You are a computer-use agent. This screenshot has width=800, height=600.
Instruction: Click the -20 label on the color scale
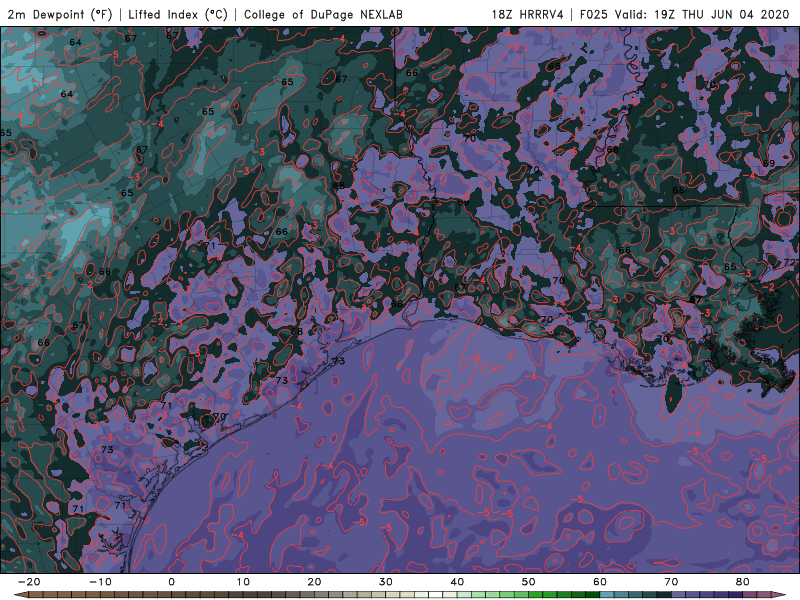coord(29,582)
